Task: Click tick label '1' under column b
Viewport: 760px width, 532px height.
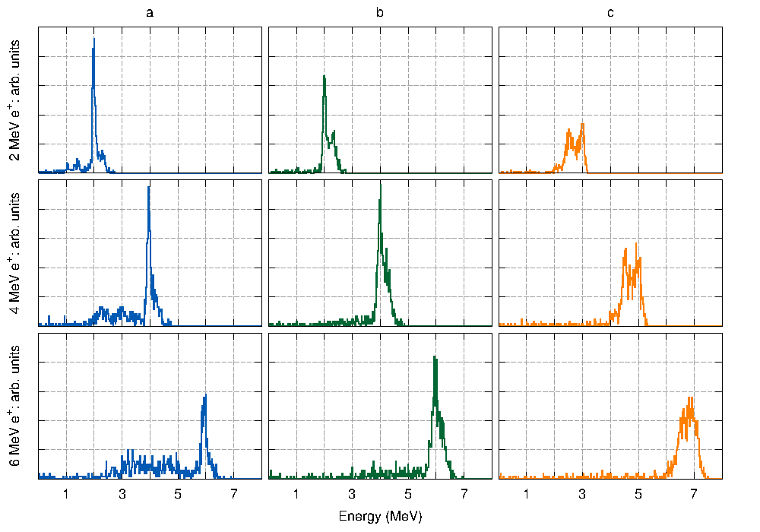Action: tap(296, 494)
